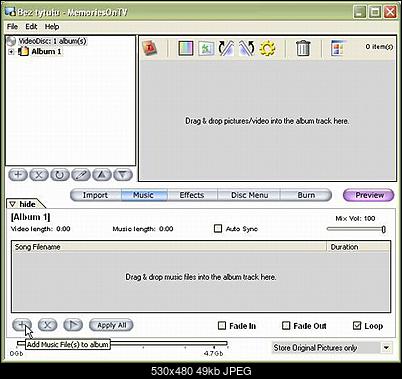The width and height of the screenshot is (402, 379).
Task: Click the Apply All button
Action: point(111,325)
